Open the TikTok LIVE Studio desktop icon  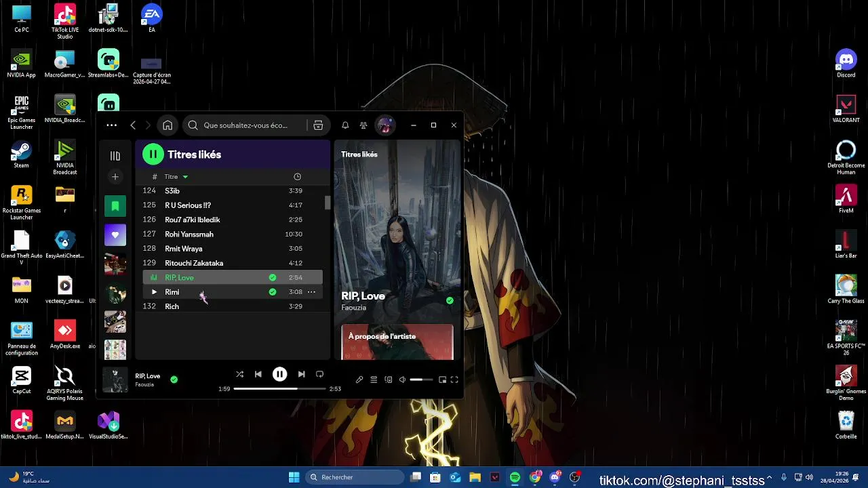click(x=64, y=21)
